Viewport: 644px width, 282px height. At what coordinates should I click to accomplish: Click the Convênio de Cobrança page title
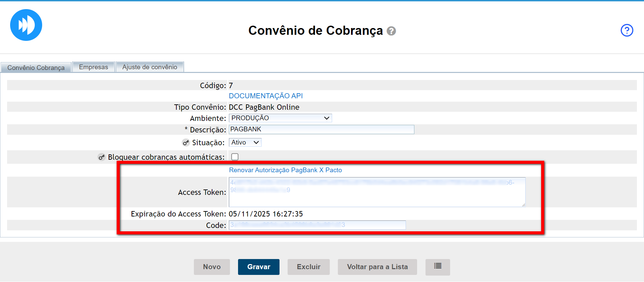[x=316, y=30]
